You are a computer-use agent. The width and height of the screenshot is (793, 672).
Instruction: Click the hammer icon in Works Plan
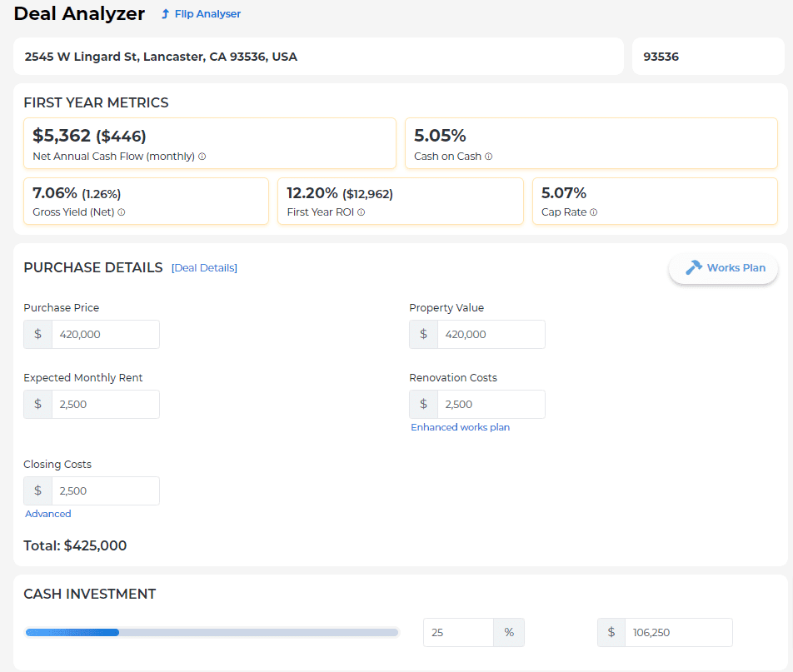pos(694,267)
